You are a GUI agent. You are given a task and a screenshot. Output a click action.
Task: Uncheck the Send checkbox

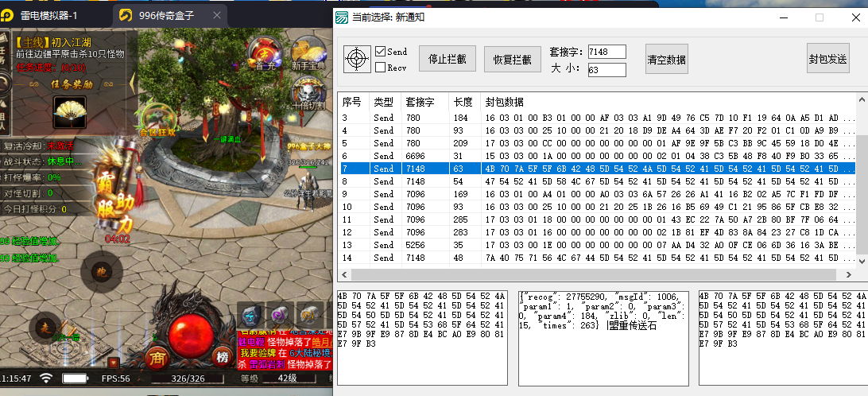tap(381, 52)
